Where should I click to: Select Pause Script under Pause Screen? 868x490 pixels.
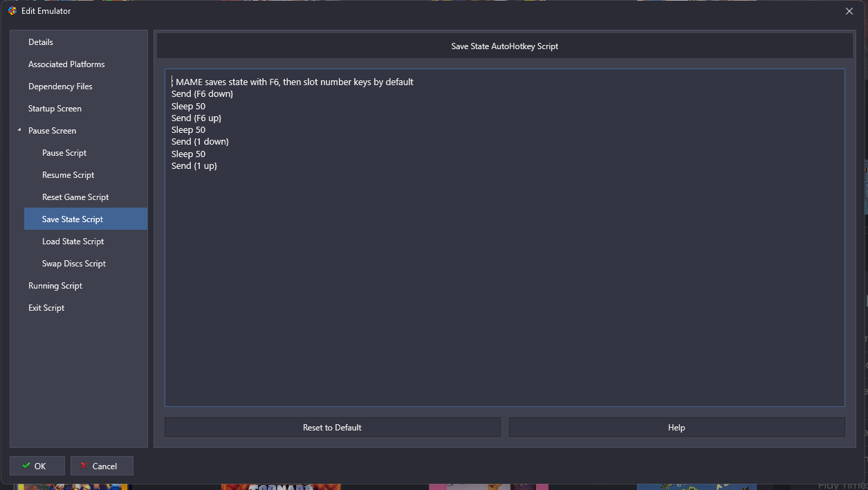coord(64,153)
